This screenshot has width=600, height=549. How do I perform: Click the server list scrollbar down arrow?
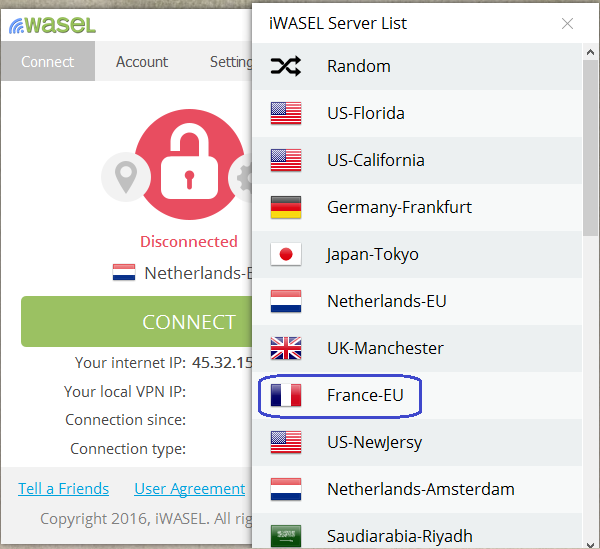590,544
